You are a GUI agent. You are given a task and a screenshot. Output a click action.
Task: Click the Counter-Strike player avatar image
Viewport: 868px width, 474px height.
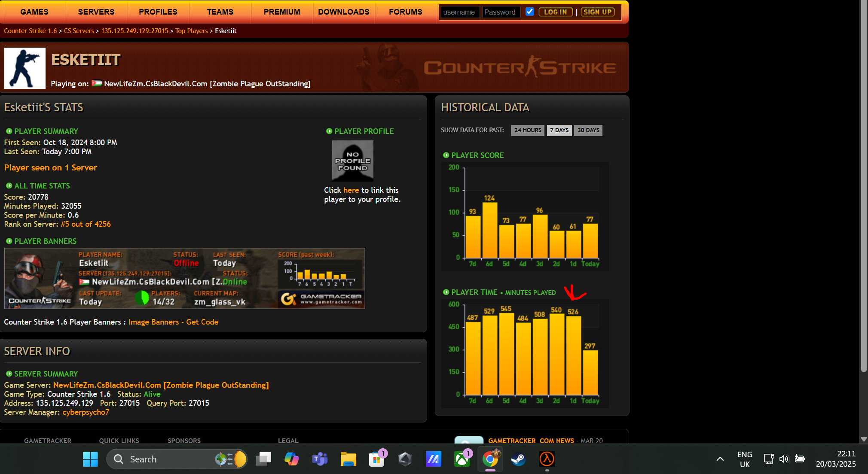pyautogui.click(x=25, y=68)
